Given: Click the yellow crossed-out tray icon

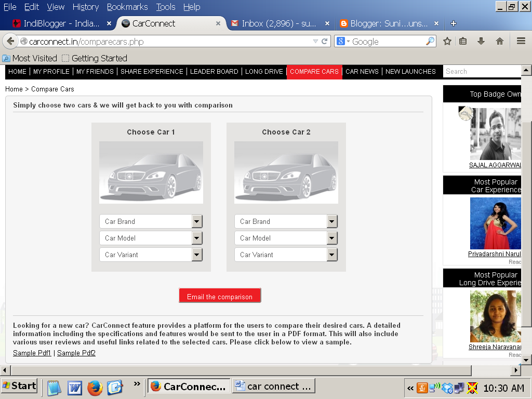Looking at the screenshot, I should (x=472, y=388).
